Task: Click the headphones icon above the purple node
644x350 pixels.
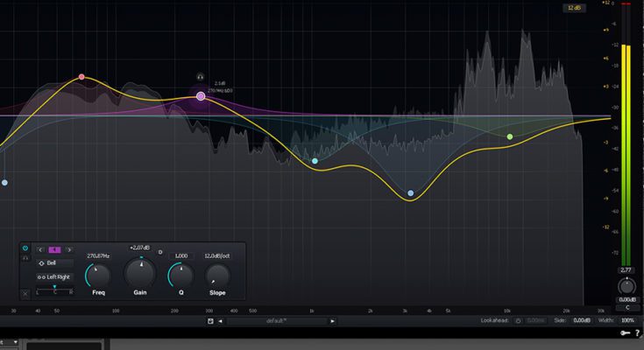Action: (200, 77)
